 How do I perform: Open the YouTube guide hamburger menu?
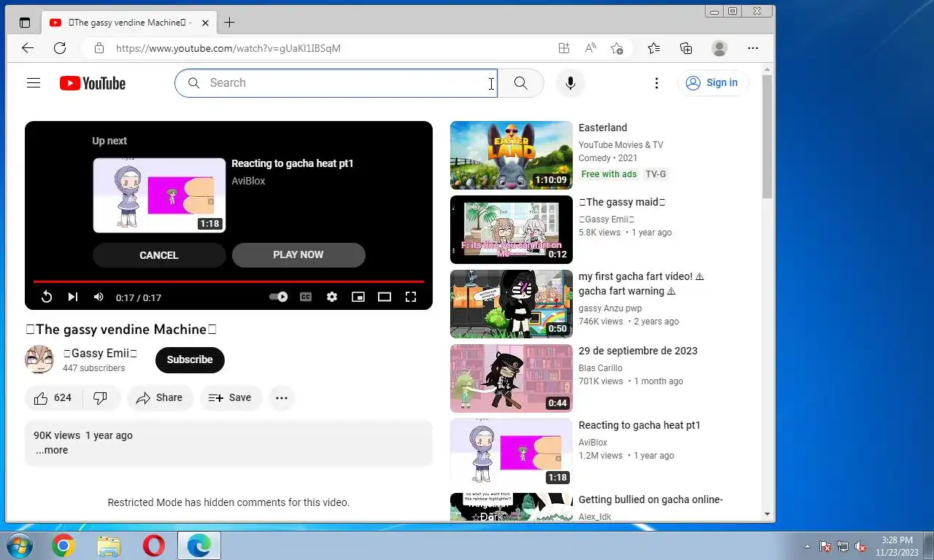(x=33, y=82)
